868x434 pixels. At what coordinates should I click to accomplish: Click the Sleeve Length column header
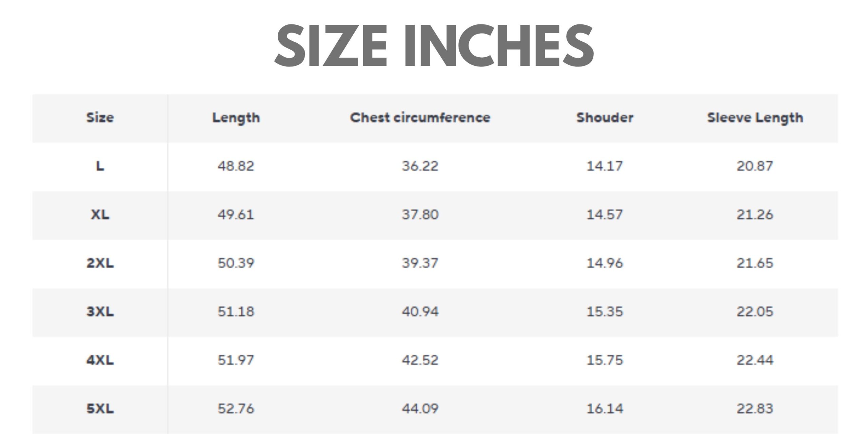coord(755,118)
